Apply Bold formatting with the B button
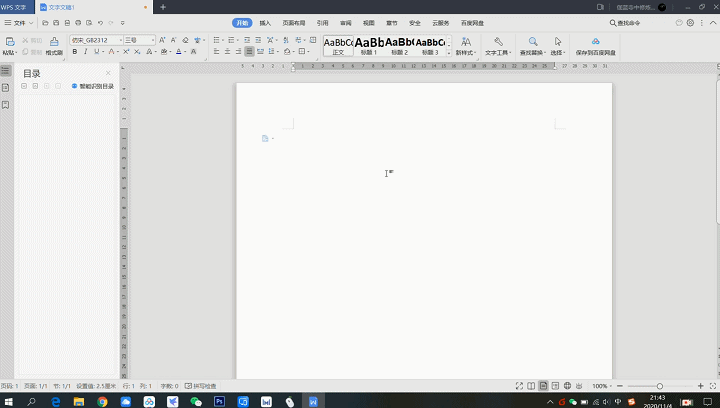Viewport: 720px width, 408px height. [x=74, y=51]
